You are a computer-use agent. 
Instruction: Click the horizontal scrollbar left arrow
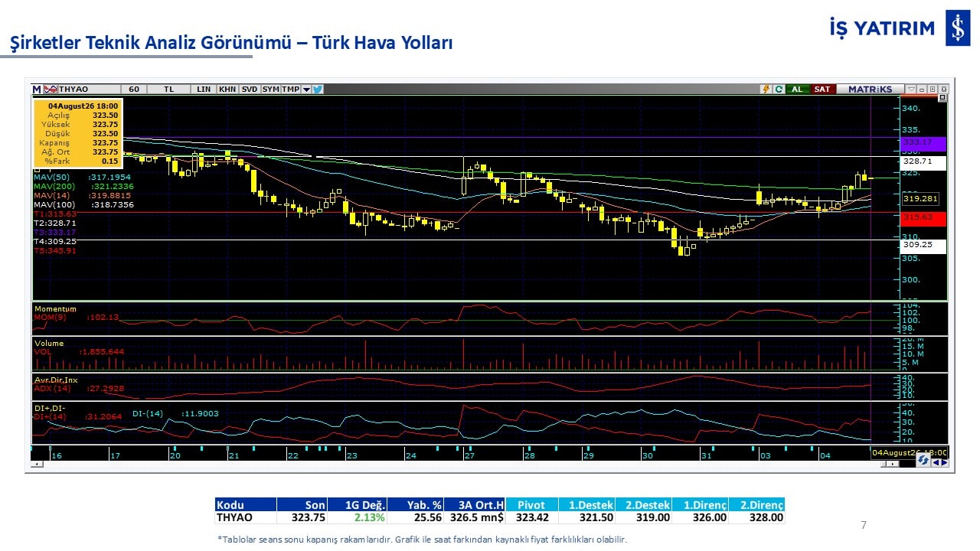(x=36, y=465)
